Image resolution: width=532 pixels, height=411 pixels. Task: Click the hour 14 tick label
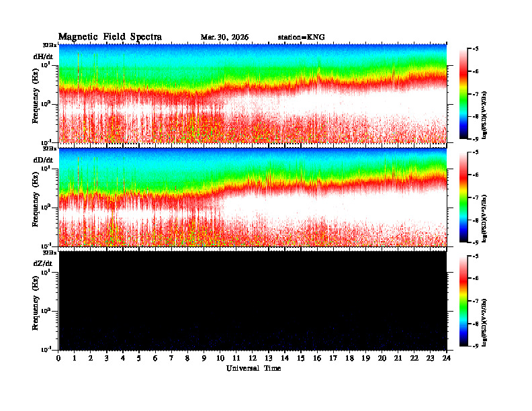(x=285, y=359)
